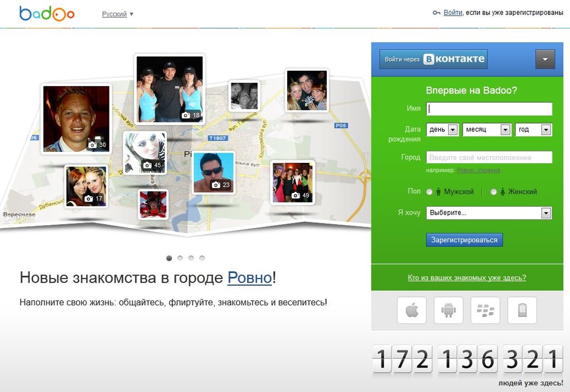Select the Мужской gender radio button

[x=429, y=192]
